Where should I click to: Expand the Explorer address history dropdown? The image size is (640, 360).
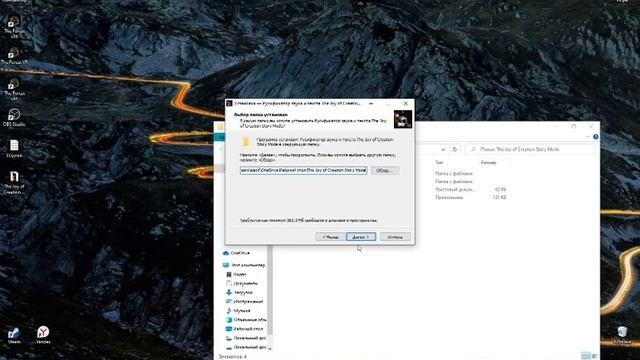(x=443, y=149)
